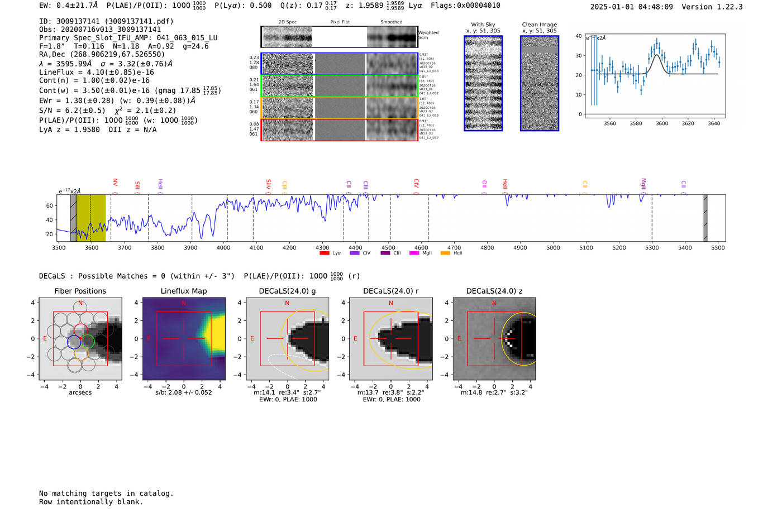Click the LineFlux value text
782x532 pixels.
pos(97,72)
